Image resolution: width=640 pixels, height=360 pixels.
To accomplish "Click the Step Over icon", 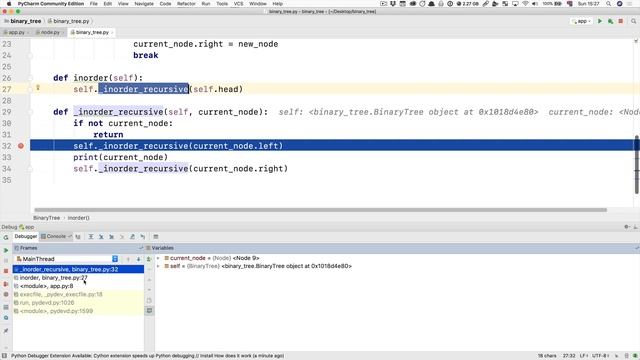I will tap(91, 237).
